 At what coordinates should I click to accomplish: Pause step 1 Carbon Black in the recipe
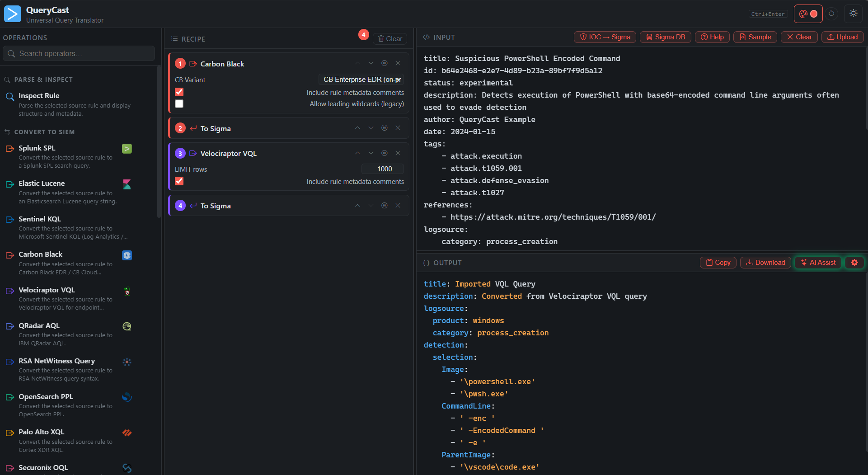tap(385, 63)
